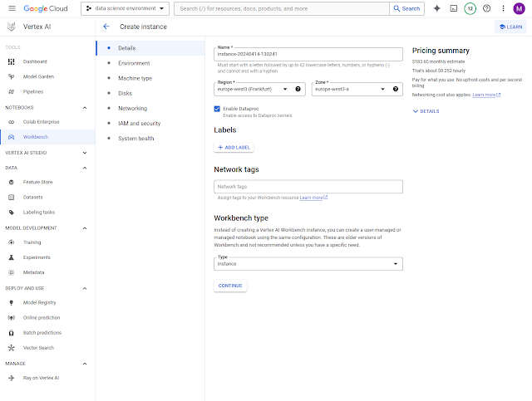Click the Online prediction icon
This screenshot has width=532, height=401.
coord(11,318)
